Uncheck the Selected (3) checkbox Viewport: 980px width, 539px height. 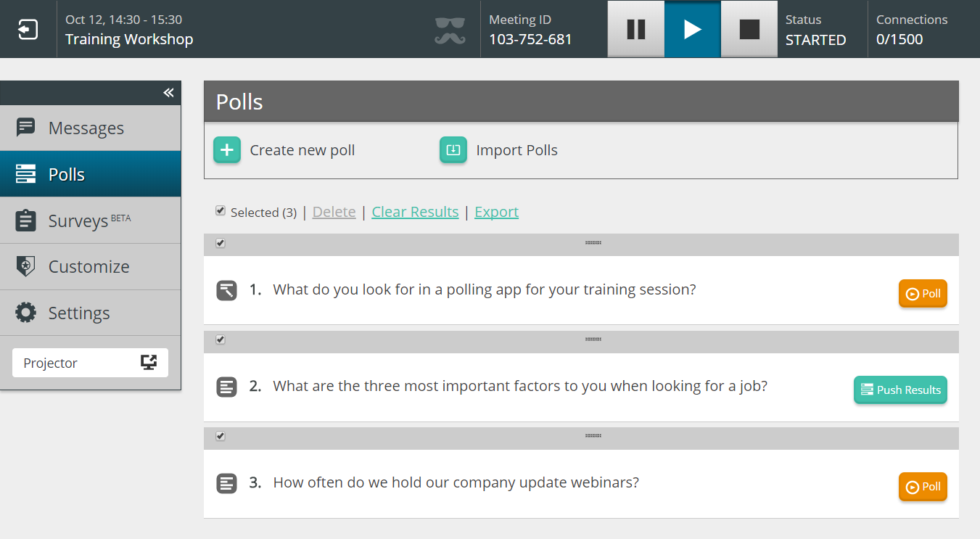click(221, 210)
